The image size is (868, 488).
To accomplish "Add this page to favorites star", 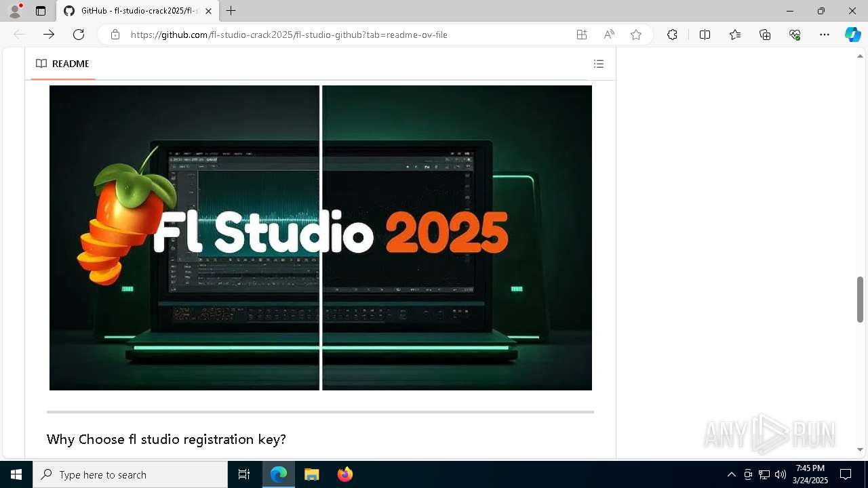I will [636, 35].
